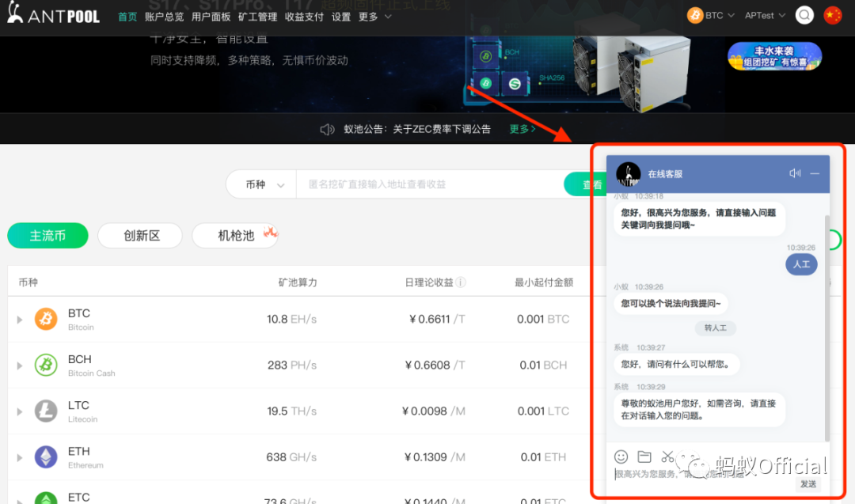Click the 您可以换个说法向我提问 message
The width and height of the screenshot is (855, 504).
[x=671, y=304]
